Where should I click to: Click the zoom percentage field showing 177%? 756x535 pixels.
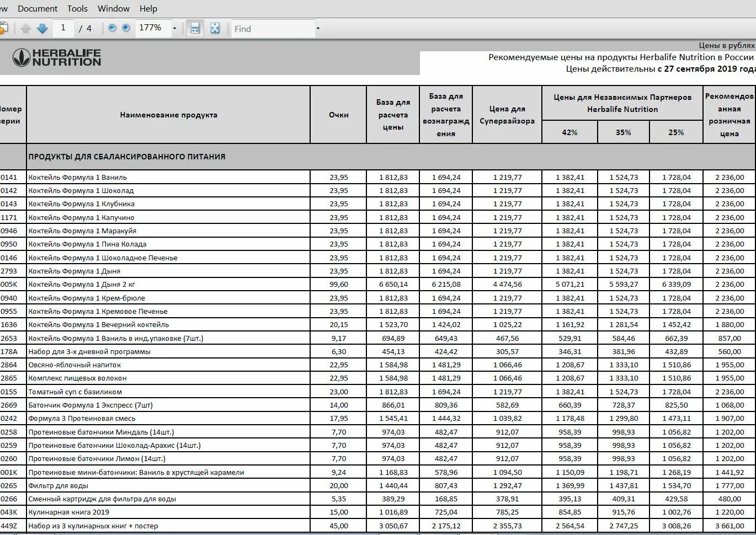point(153,28)
